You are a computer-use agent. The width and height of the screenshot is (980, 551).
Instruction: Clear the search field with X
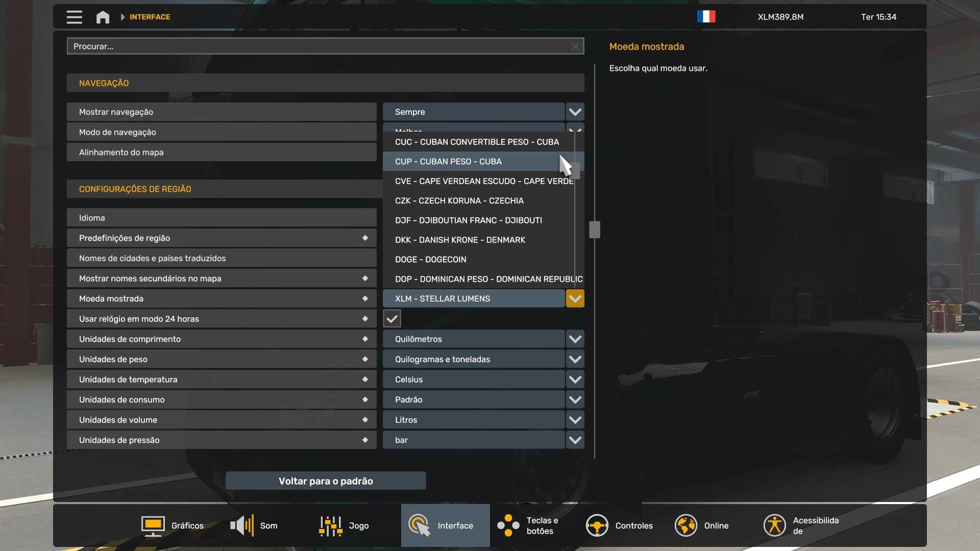pos(575,46)
